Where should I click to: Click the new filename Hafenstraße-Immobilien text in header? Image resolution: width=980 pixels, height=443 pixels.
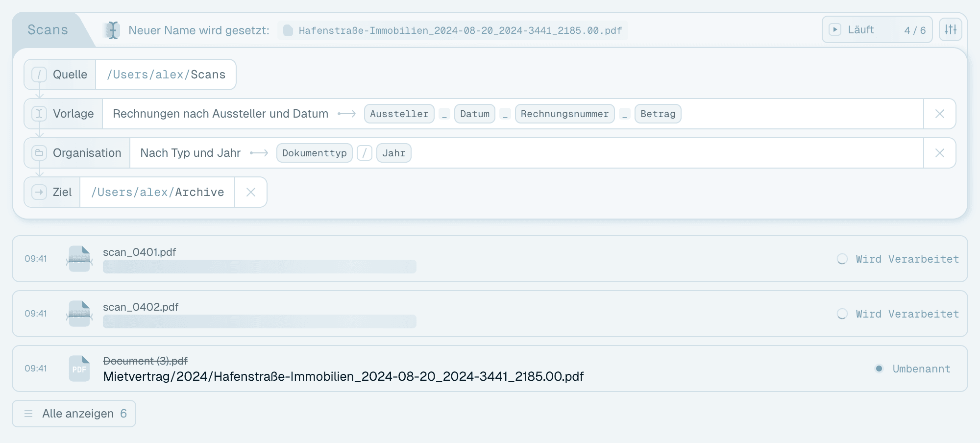pos(460,30)
